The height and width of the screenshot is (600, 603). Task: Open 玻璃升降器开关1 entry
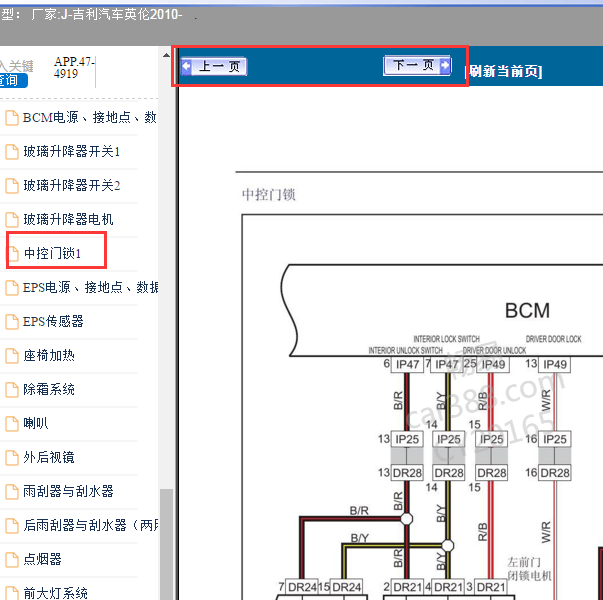pos(72,151)
